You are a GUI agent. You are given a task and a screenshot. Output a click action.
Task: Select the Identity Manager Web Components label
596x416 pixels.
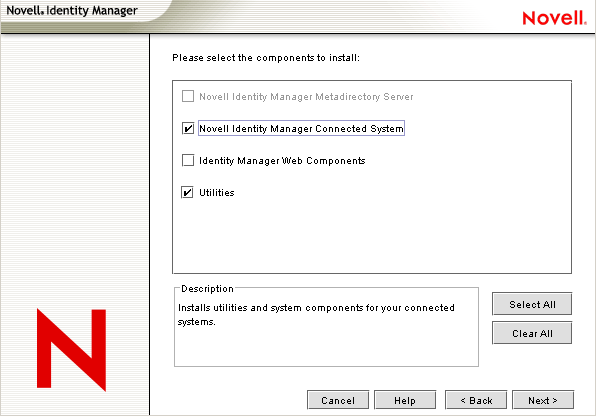point(282,161)
